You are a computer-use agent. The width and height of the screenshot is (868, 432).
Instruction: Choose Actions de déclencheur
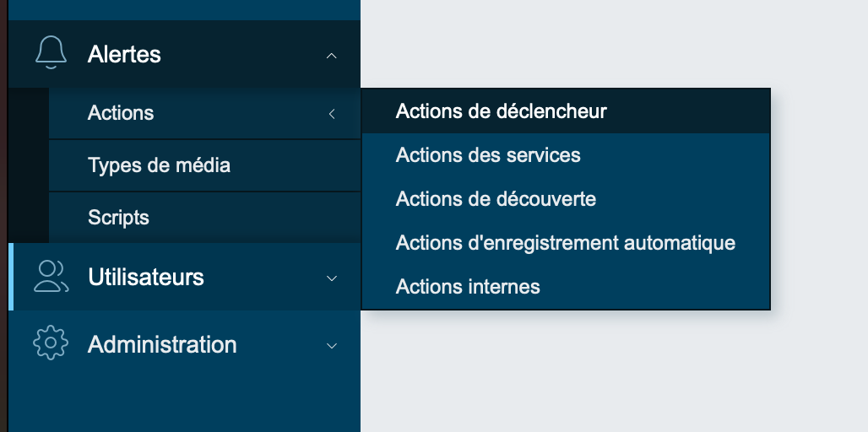point(501,111)
